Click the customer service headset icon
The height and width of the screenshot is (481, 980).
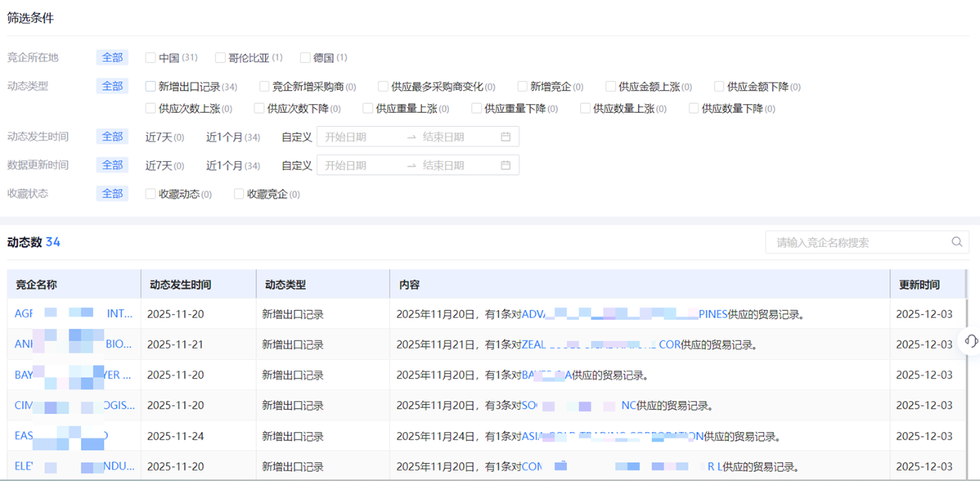(x=971, y=341)
